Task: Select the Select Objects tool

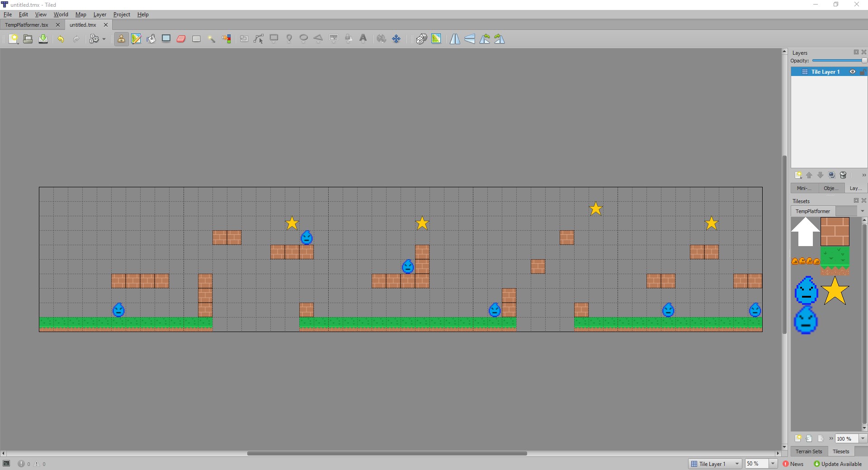Action: [244, 39]
